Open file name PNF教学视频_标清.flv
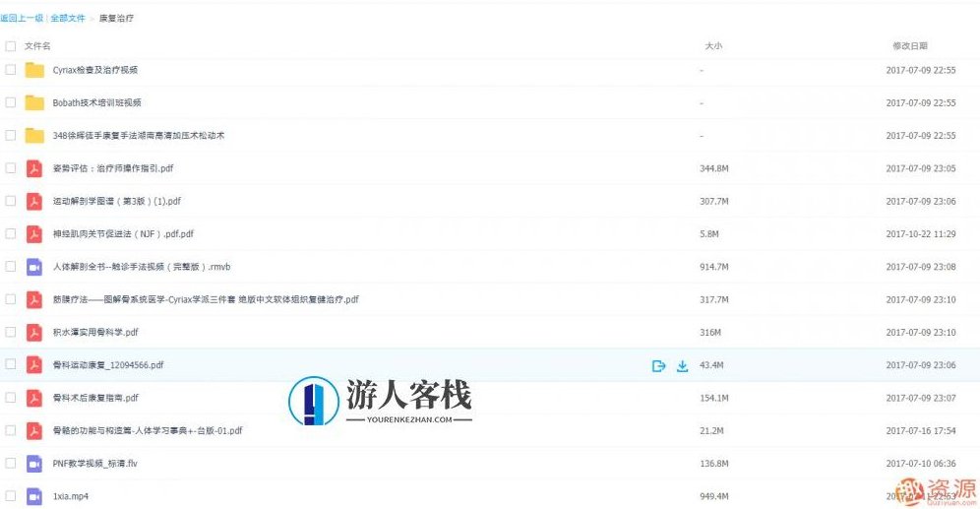Screen dimensions: 980x509 click(95, 464)
